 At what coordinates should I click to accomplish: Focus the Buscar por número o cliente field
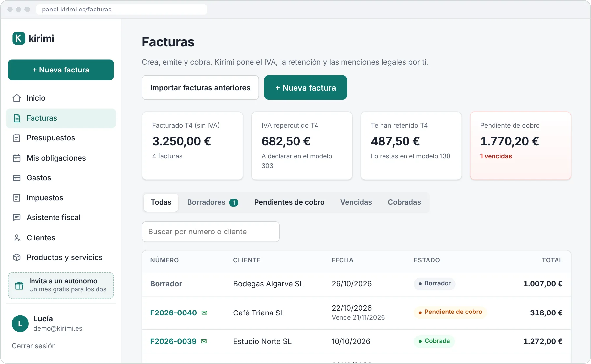coord(211,232)
